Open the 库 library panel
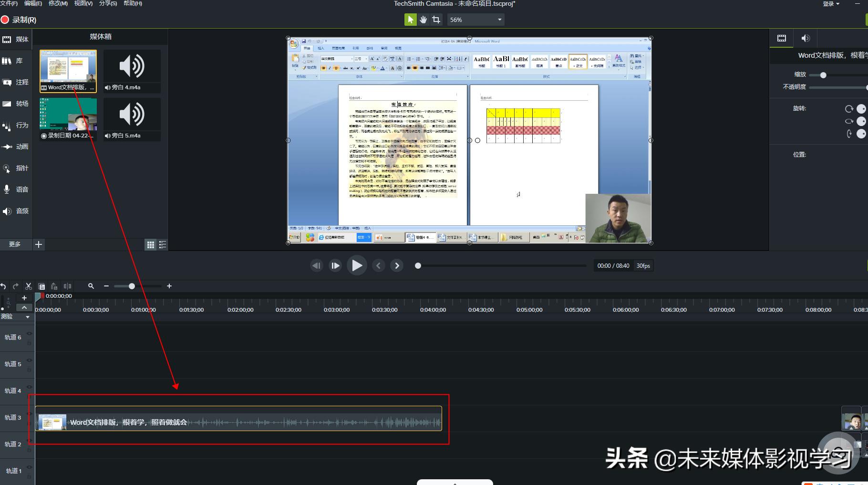The image size is (868, 485). [x=16, y=61]
